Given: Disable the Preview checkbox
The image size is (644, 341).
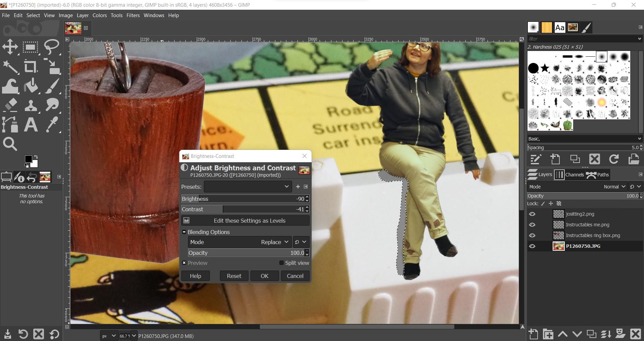Looking at the screenshot, I should click(184, 263).
